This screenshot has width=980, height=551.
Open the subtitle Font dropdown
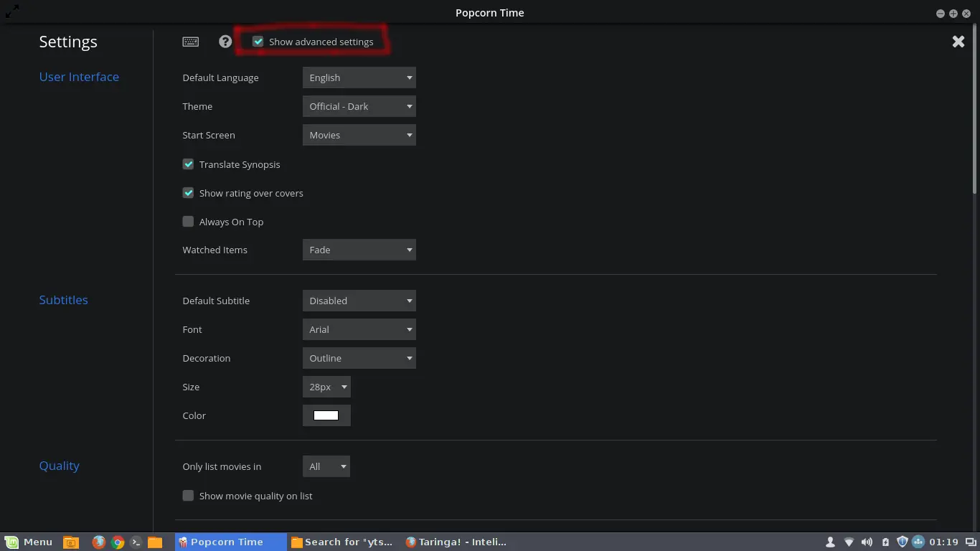tap(359, 329)
